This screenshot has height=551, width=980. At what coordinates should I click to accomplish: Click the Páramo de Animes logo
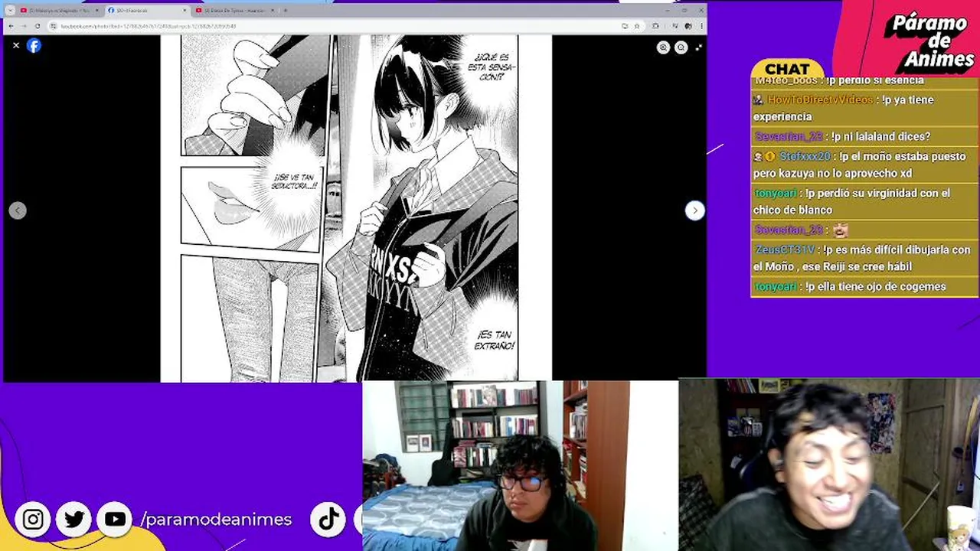click(x=928, y=42)
